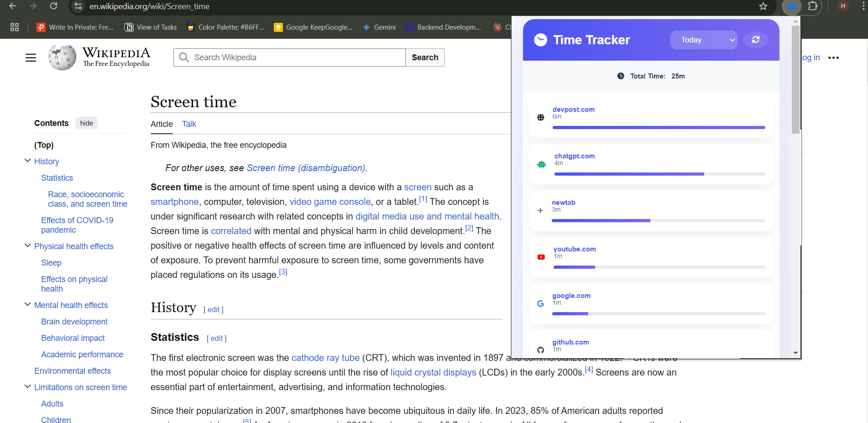Viewport: 868px width, 423px height.
Task: Open Color Palette bookmark
Action: [225, 27]
